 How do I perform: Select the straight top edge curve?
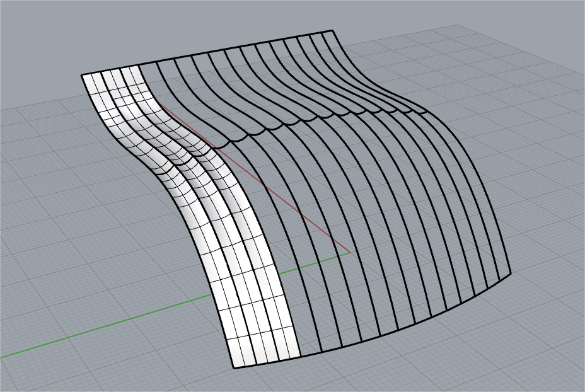coord(206,52)
